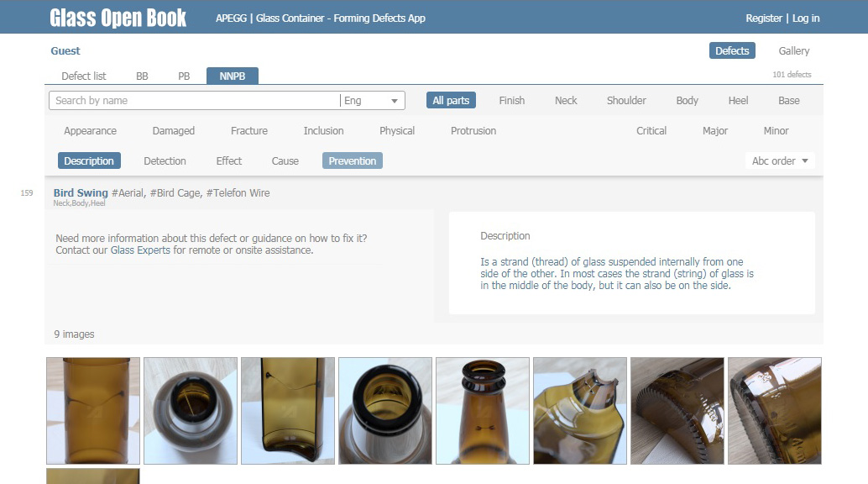Click the Log in link
868x484 pixels.
click(x=805, y=18)
